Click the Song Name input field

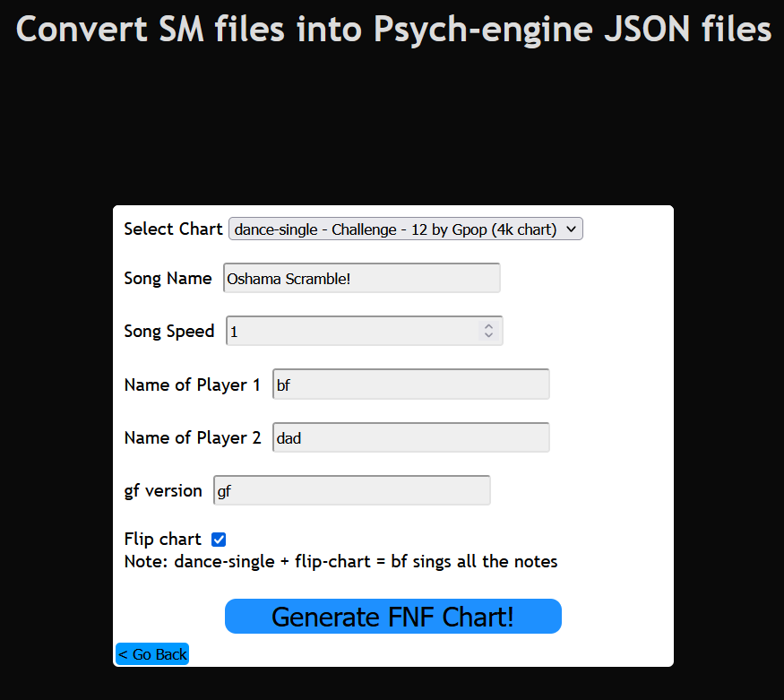[x=361, y=278]
